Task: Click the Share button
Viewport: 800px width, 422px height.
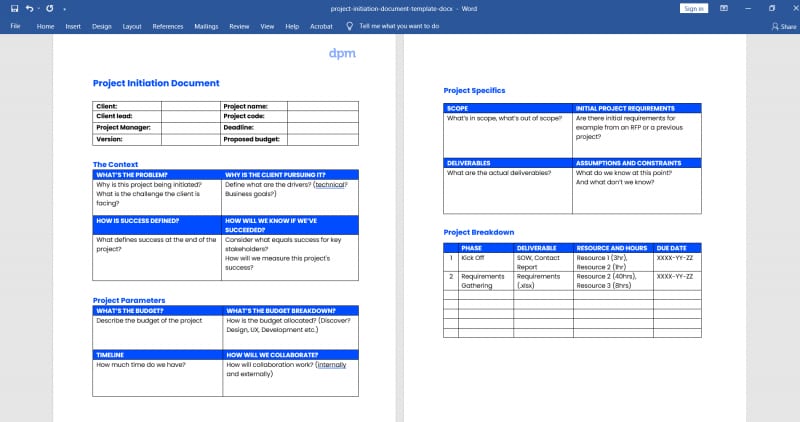Action: point(784,26)
